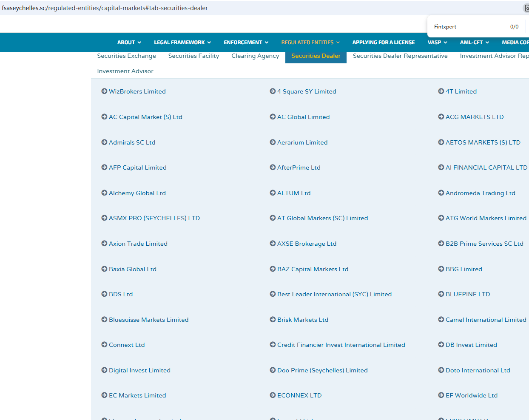Image resolution: width=529 pixels, height=420 pixels.
Task: Expand the ABOUT dropdown menu
Action: [129, 43]
